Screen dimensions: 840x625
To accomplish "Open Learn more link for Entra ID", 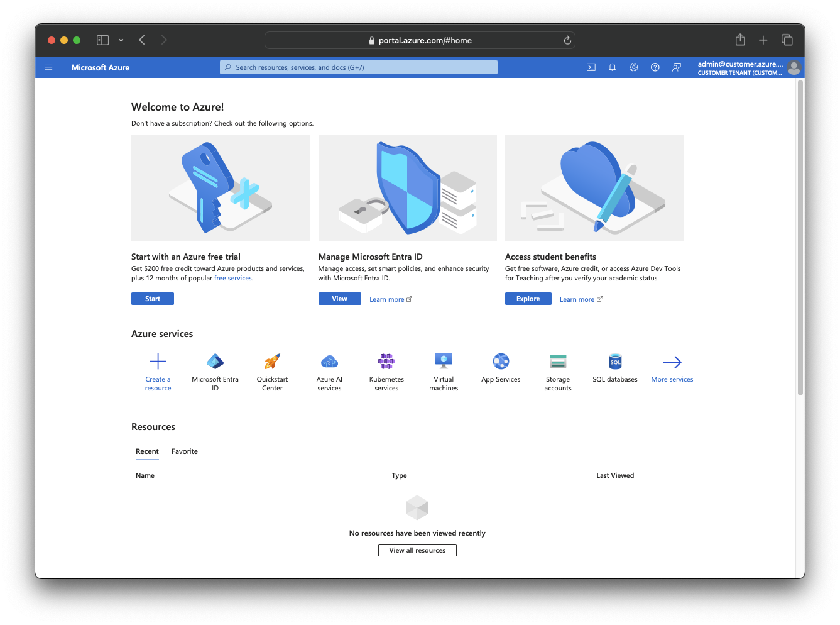I will [391, 299].
